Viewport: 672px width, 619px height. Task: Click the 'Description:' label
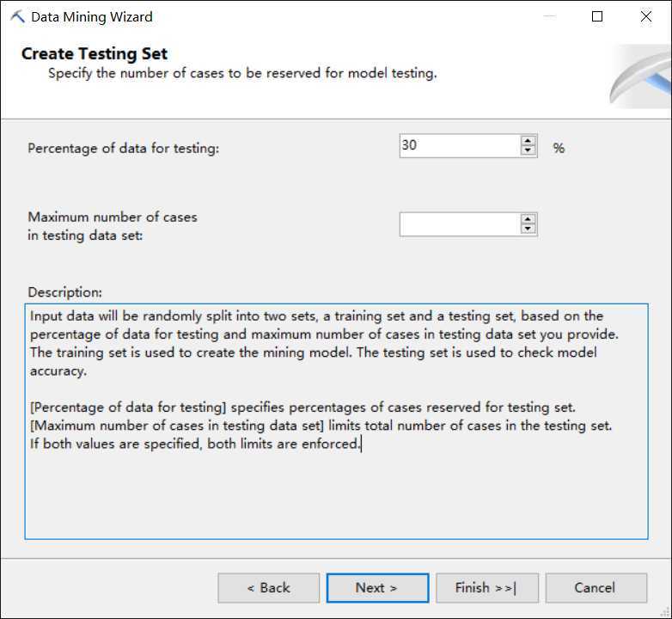pyautogui.click(x=64, y=292)
